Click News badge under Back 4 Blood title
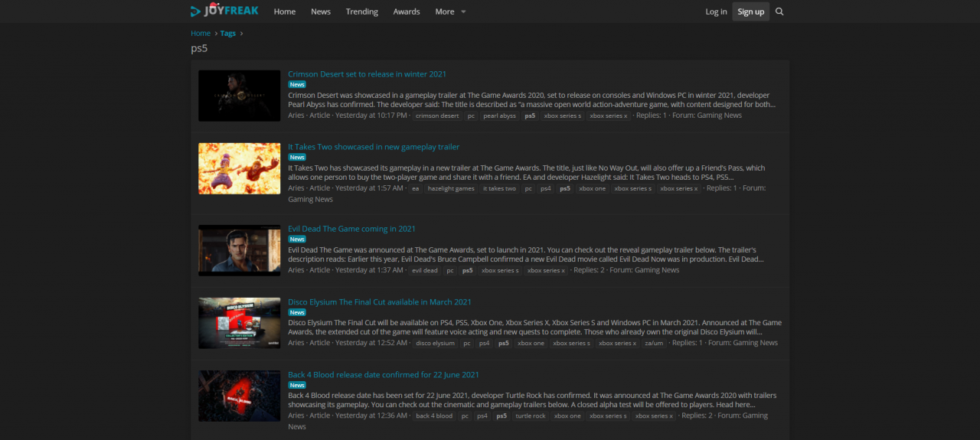The image size is (980, 440). (297, 386)
